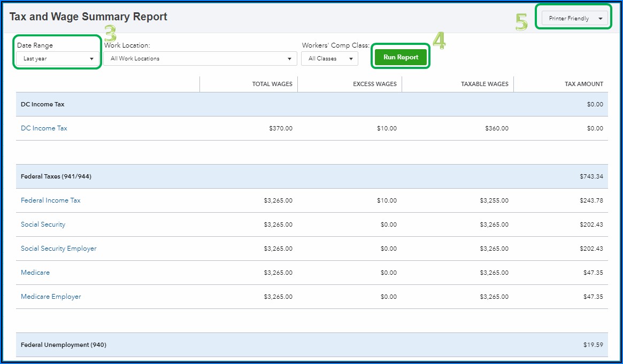Click the $243.78 Federal Income Tax amount

[x=591, y=200]
